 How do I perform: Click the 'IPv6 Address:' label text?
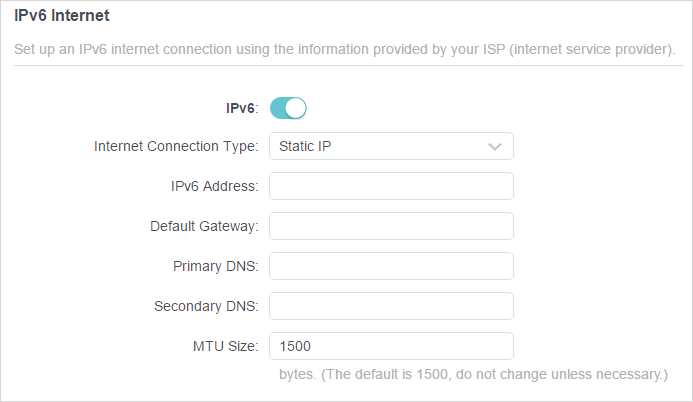pyautogui.click(x=214, y=186)
